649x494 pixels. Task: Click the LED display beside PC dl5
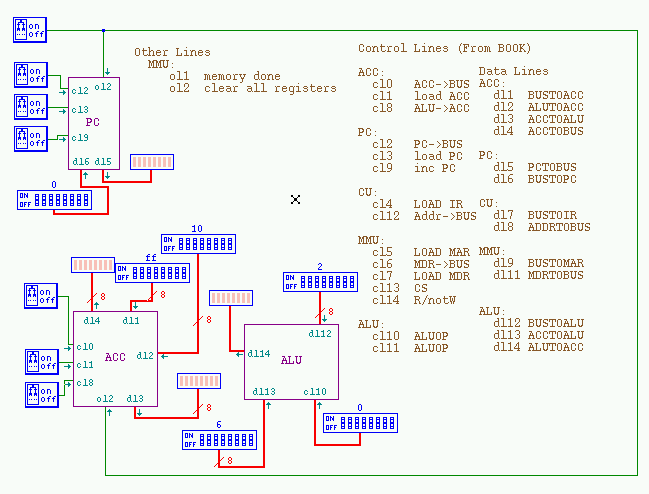(x=151, y=162)
